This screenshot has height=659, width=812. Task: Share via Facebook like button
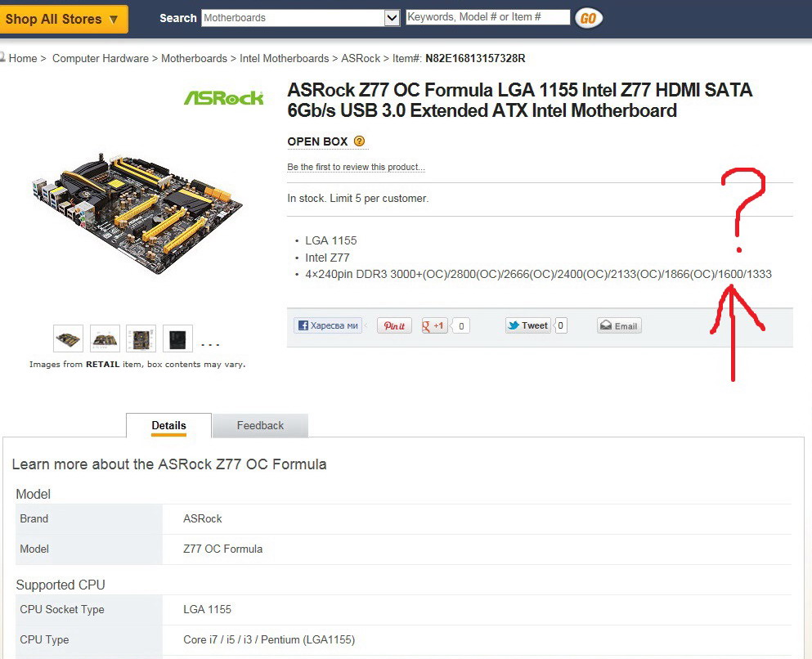(327, 325)
